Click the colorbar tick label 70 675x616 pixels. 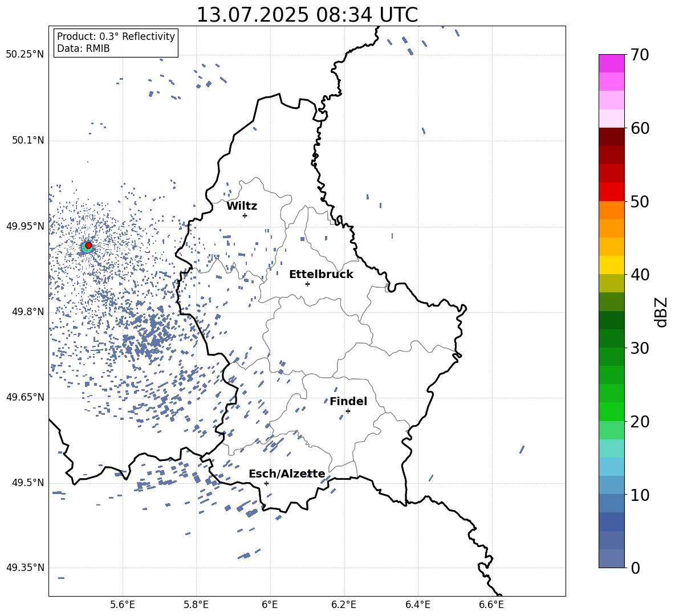click(x=640, y=55)
